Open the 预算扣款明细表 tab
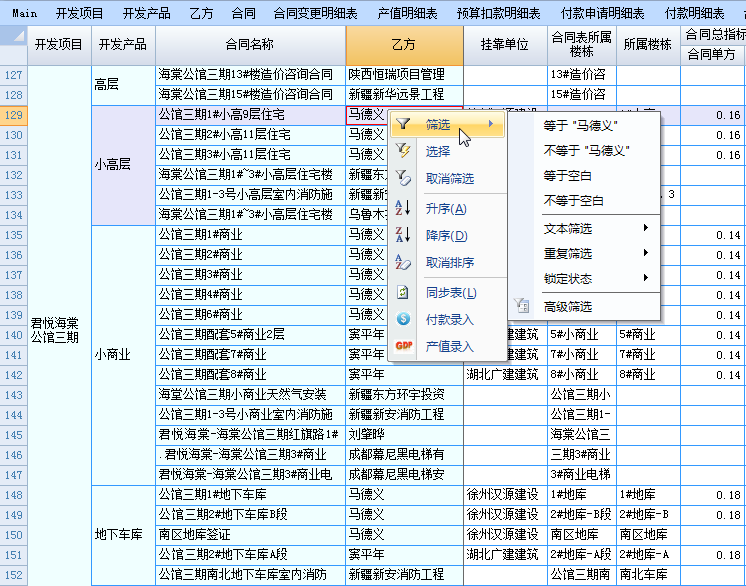Screen dimensions: 746x586 tap(499, 13)
